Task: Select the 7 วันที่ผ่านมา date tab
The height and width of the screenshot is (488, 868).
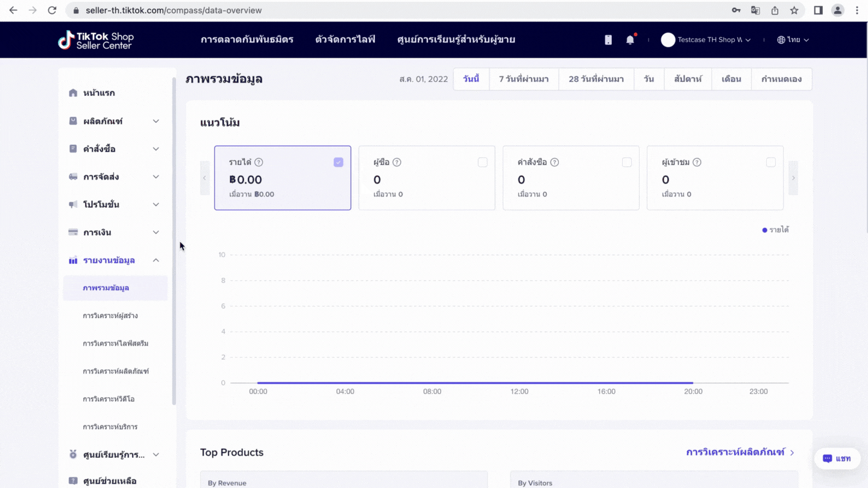Action: pos(523,79)
